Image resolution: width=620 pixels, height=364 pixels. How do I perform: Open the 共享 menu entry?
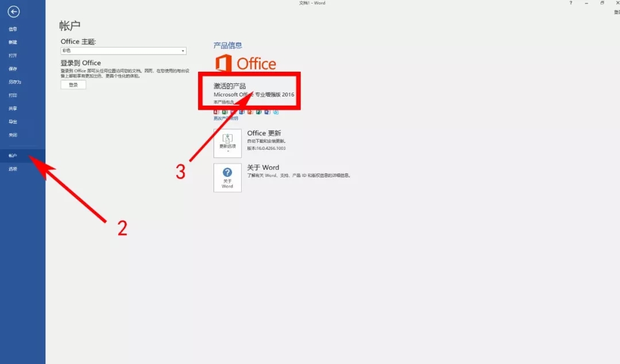pos(13,109)
